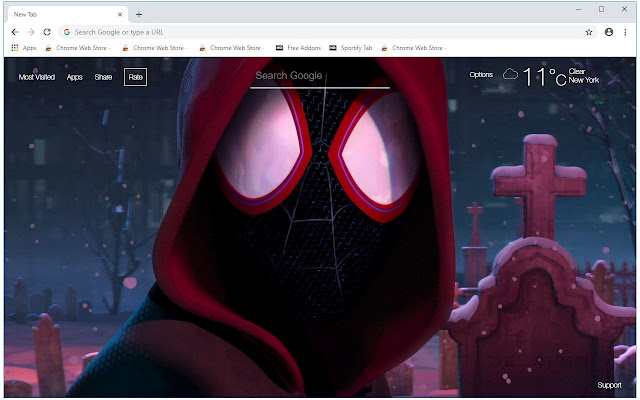Click the 11 °C temperature reading
The height and width of the screenshot is (400, 640).
(544, 77)
